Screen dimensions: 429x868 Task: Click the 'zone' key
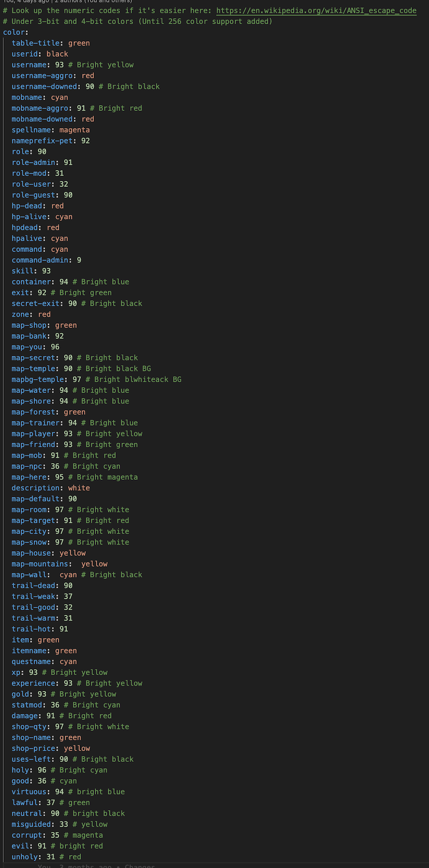tap(20, 314)
